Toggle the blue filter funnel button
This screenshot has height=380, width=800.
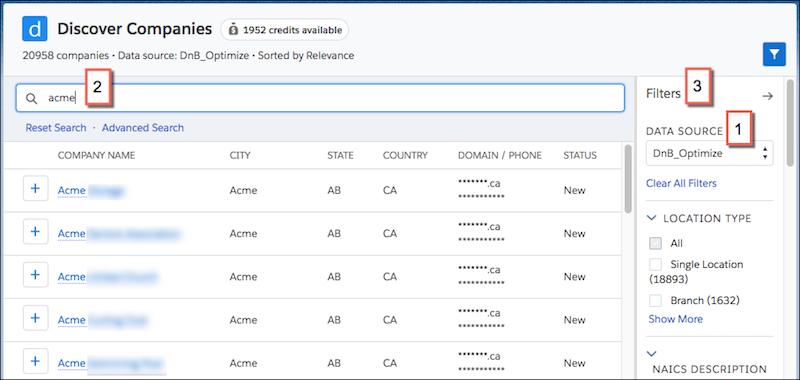tap(774, 54)
